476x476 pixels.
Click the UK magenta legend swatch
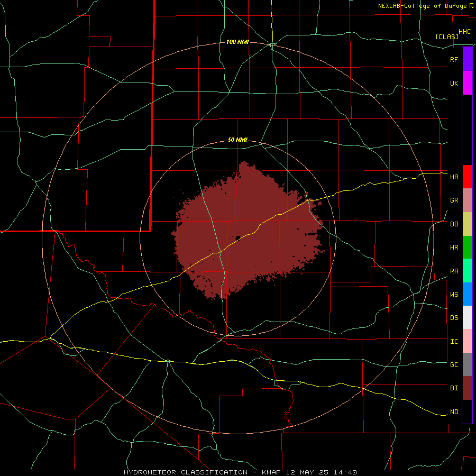click(467, 83)
